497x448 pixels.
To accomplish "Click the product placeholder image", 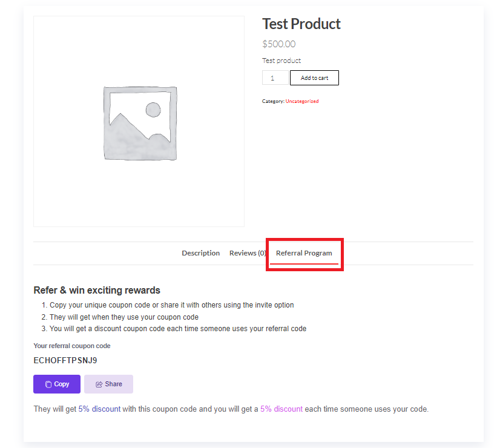I will 139,122.
